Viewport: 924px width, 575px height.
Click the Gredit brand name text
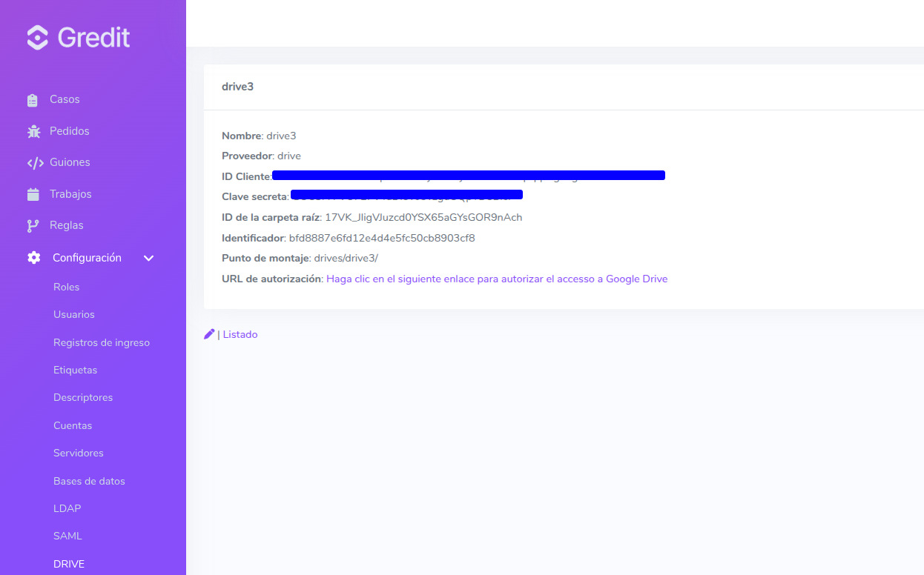click(93, 38)
